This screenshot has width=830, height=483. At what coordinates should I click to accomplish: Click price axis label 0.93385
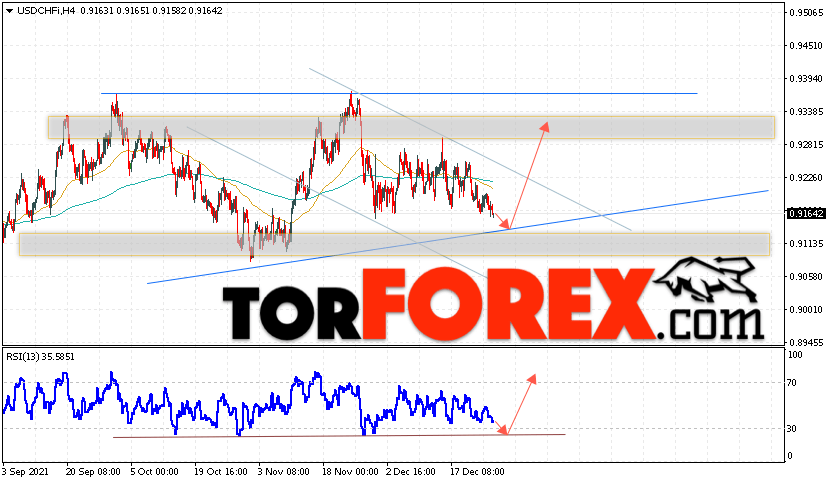[x=806, y=112]
